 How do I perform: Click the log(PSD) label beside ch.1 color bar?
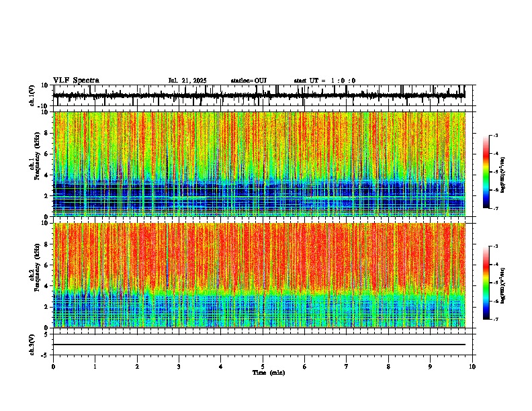[x=502, y=175]
